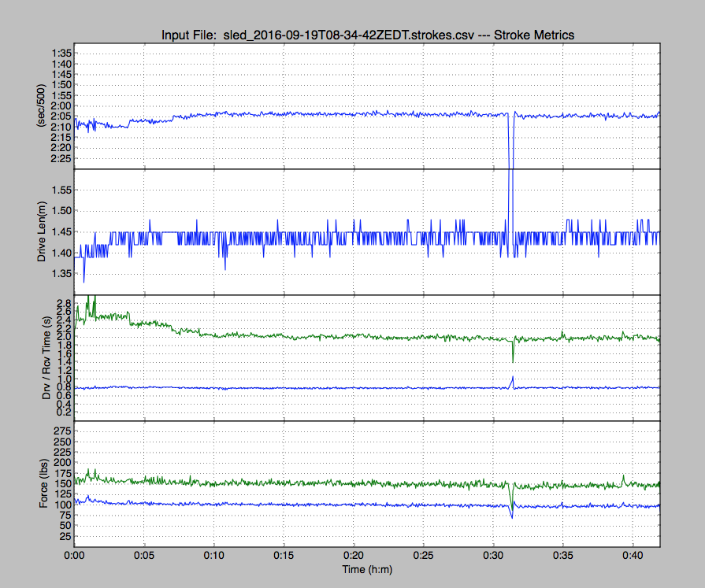
Task: Select the "Force (lbs)" y-axis label
Action: [45, 483]
